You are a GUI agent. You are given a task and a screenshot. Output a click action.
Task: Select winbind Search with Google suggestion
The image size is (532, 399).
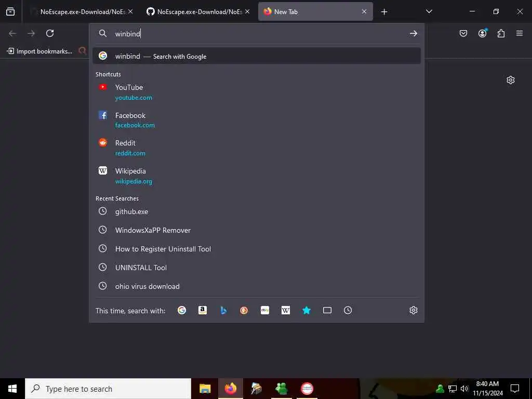coord(257,56)
